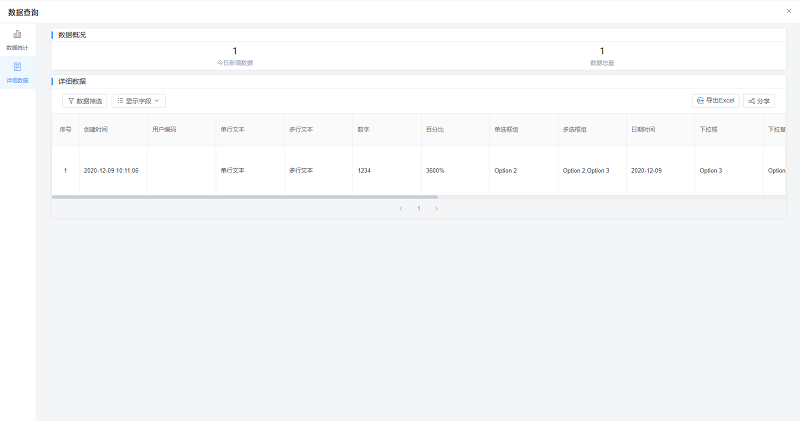Click the 分享 share button

758,101
